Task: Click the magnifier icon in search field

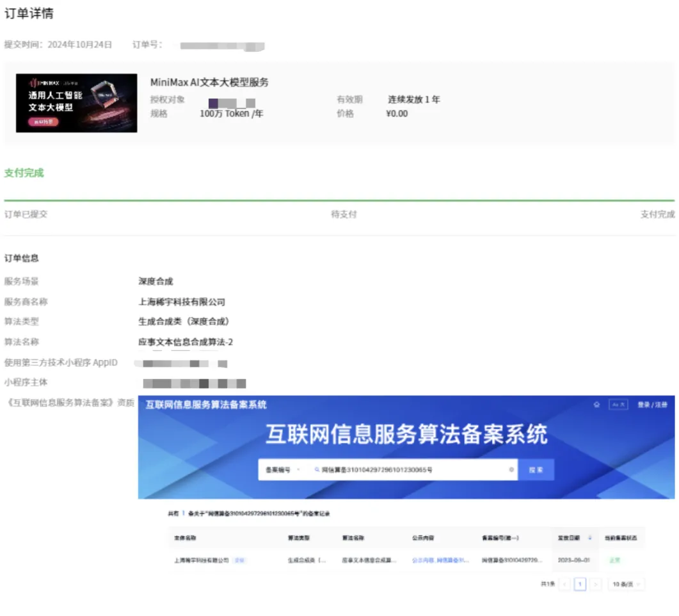Action: click(316, 470)
